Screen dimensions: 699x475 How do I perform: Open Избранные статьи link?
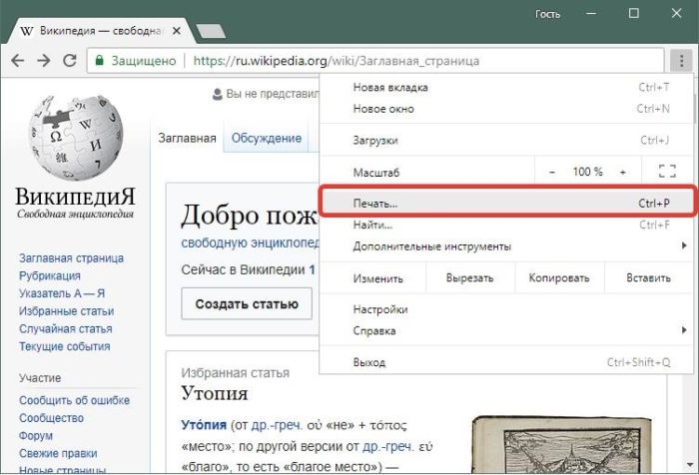66,311
